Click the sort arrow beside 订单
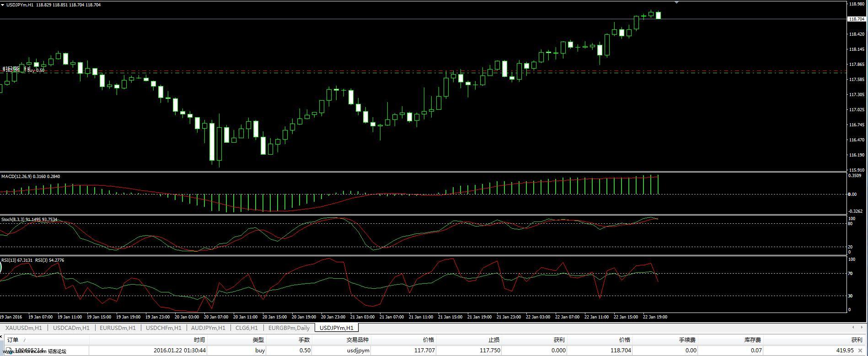The width and height of the screenshot is (868, 356). pyautogui.click(x=24, y=340)
